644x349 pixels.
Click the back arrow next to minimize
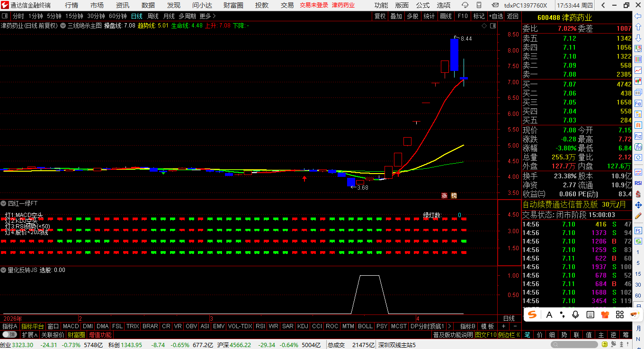603,5
